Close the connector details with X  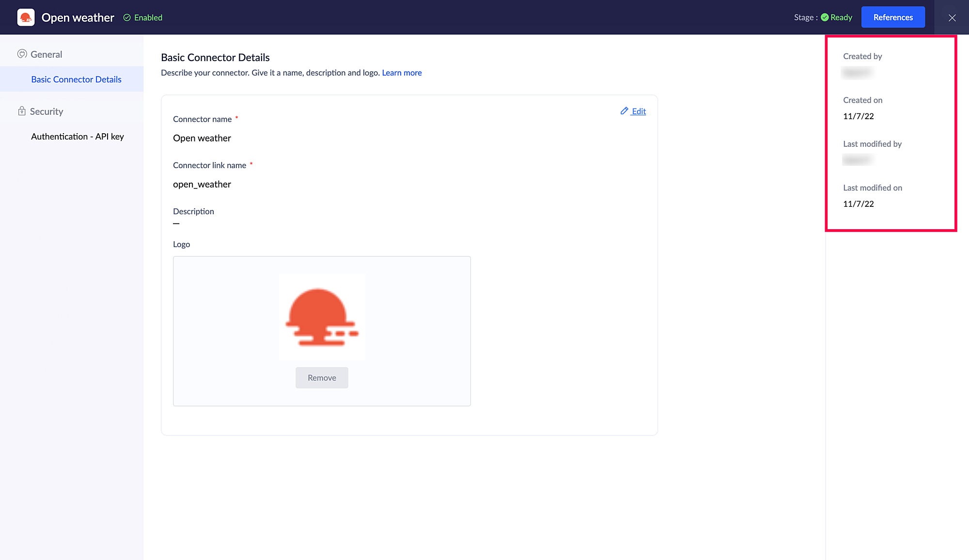coord(952,17)
